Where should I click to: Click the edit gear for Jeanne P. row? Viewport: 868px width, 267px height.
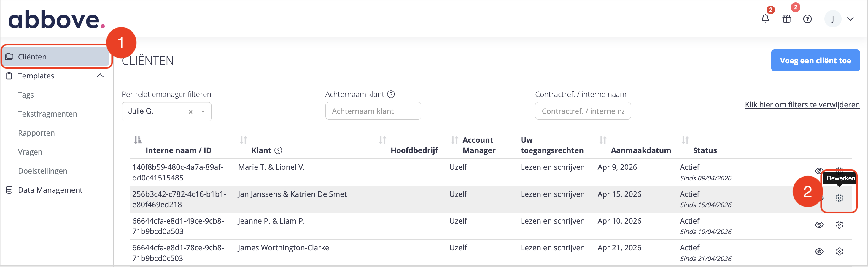click(839, 225)
